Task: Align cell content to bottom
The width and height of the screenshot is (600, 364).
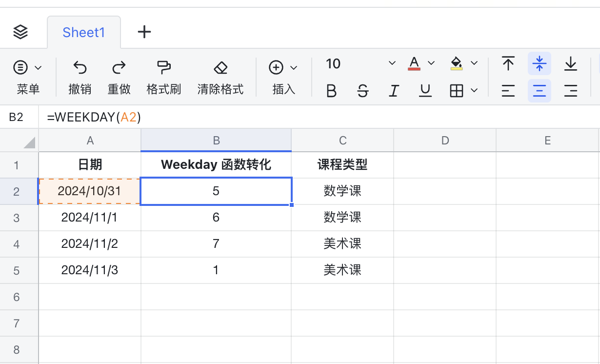Action: [571, 63]
